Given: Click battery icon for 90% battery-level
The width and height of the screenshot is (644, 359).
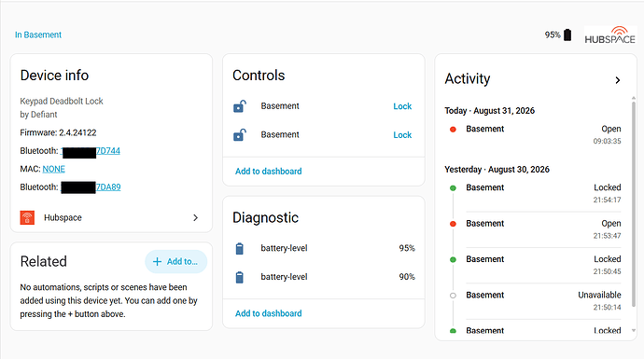Looking at the screenshot, I should (240, 277).
